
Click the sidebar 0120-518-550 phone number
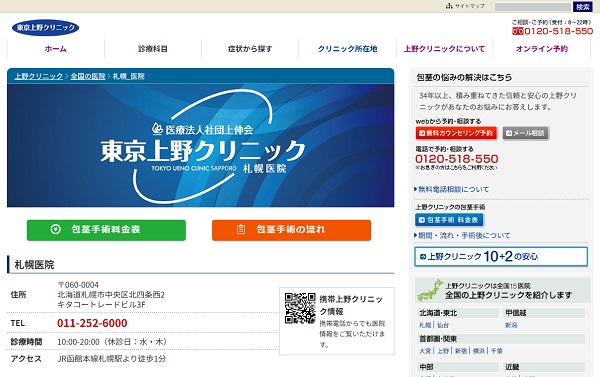(x=457, y=159)
